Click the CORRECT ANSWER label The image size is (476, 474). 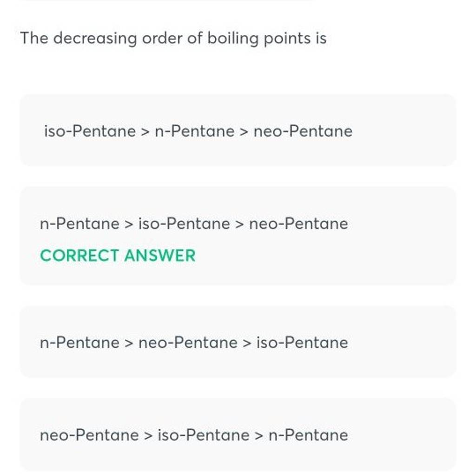118,256
